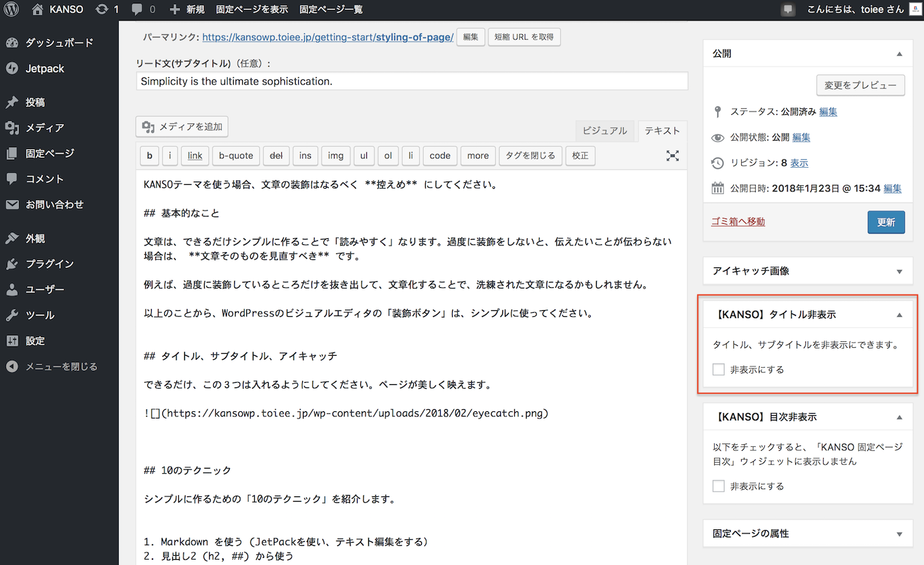Click the code quicktag button

(x=440, y=156)
